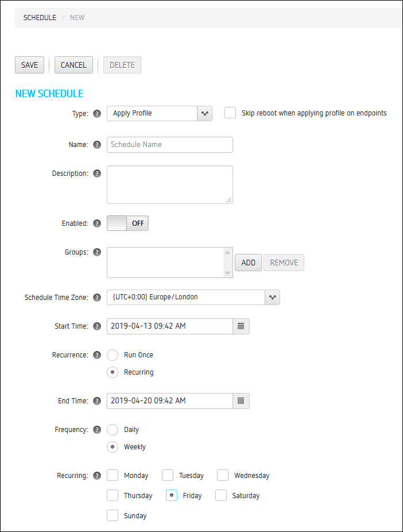Check the Tuesday checkbox
The width and height of the screenshot is (403, 532).
pos(168,475)
